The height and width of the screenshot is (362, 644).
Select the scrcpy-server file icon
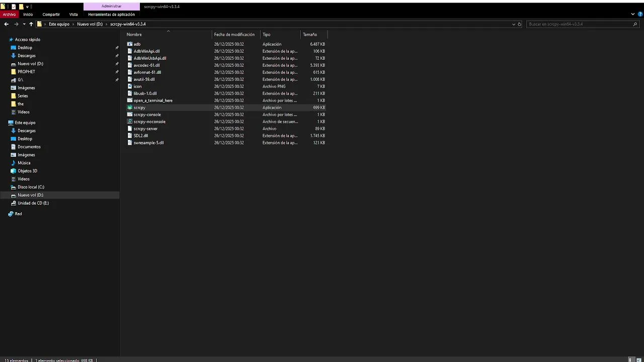pos(130,129)
